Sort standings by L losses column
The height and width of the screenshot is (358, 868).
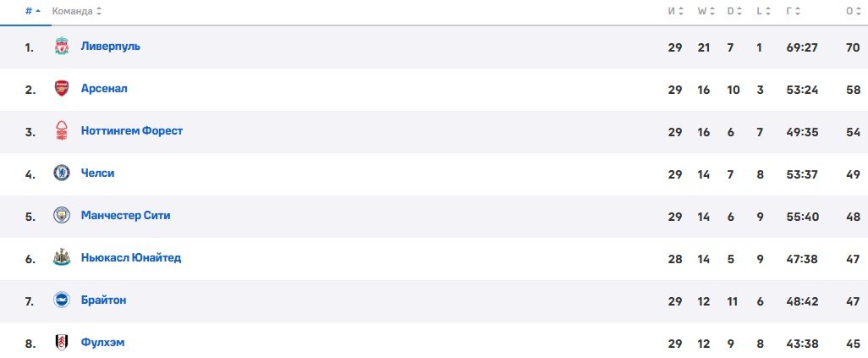click(761, 12)
